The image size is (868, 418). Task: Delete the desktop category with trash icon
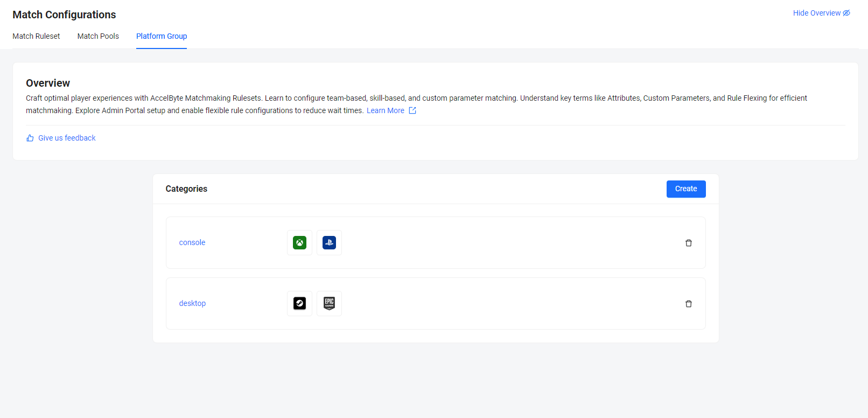pos(688,304)
